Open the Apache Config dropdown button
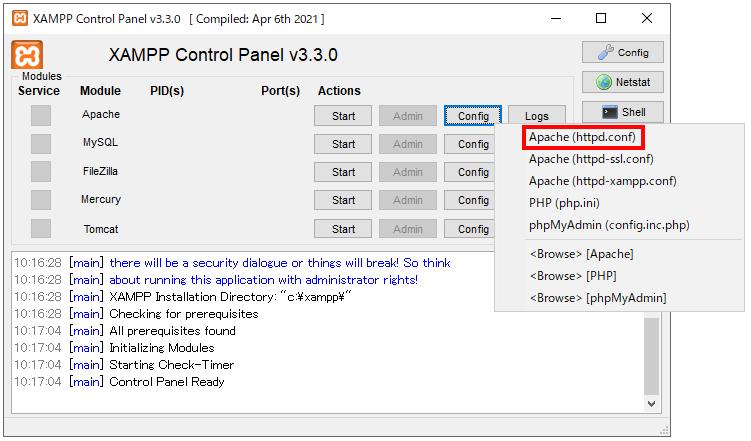Image resolution: width=751 pixels, height=441 pixels. pyautogui.click(x=473, y=116)
